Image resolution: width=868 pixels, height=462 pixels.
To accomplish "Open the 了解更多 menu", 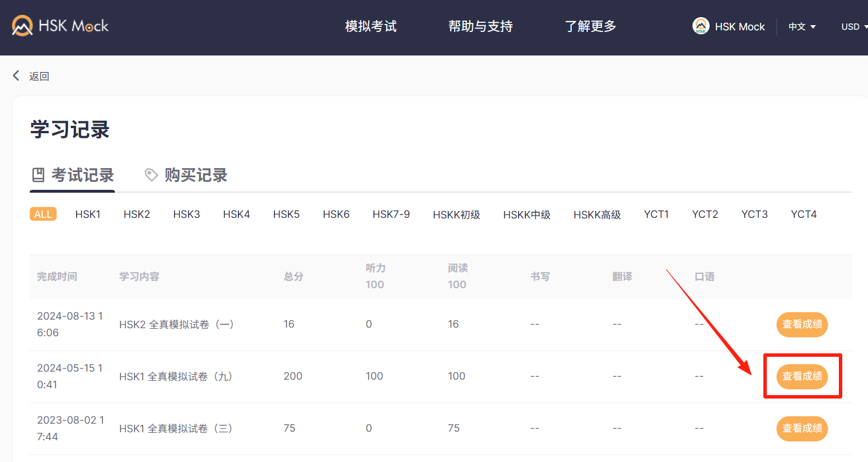I will click(591, 26).
